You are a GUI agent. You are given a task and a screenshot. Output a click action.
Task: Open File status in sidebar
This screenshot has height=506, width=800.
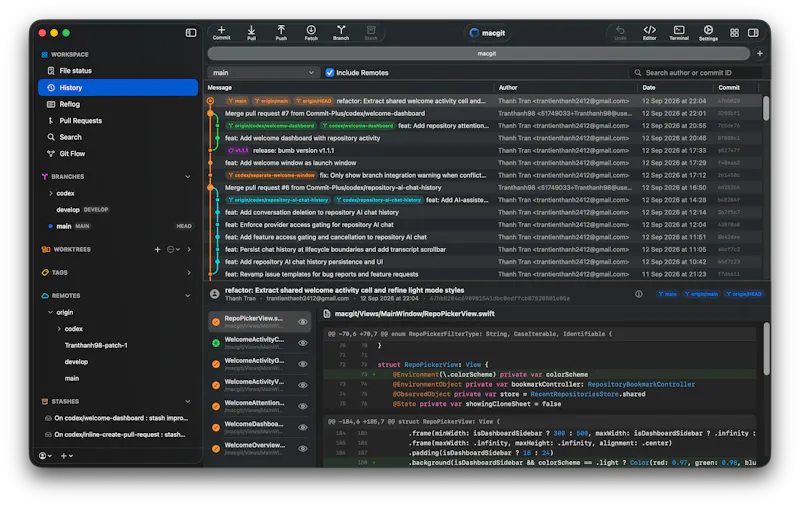(118, 71)
